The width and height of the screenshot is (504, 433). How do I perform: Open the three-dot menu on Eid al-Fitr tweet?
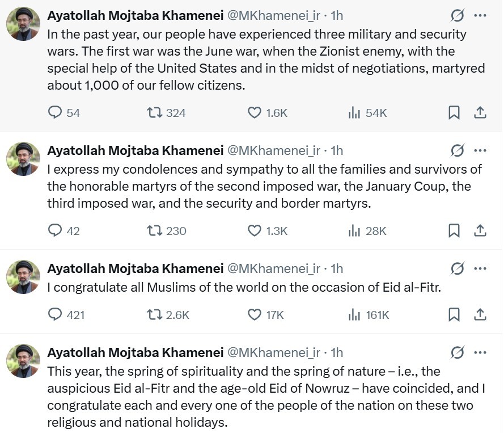tap(480, 268)
